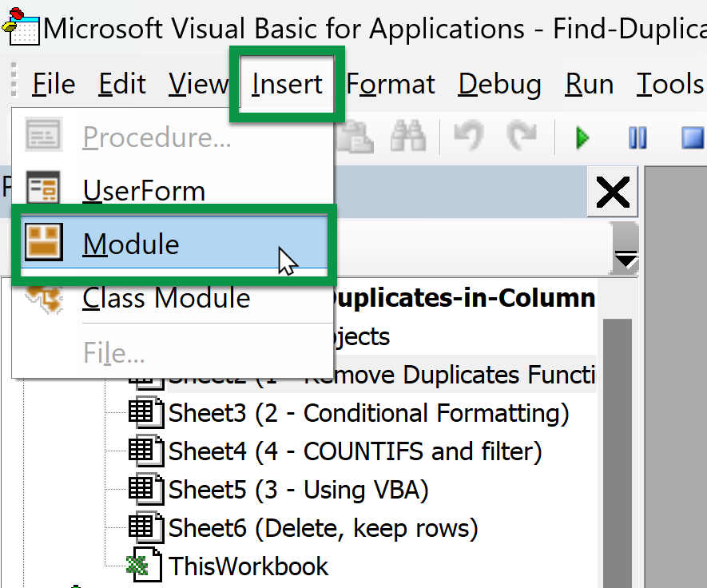Undo the last action with the Undo icon
707x588 pixels.
coord(468,137)
